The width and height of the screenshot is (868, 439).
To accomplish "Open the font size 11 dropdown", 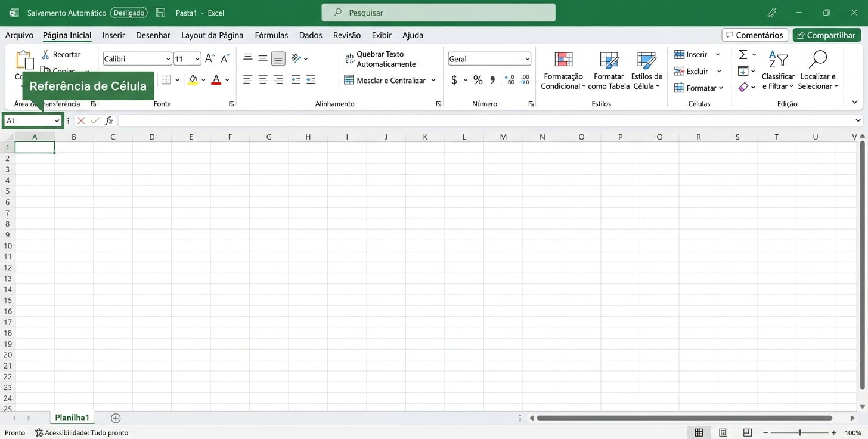I will [x=197, y=59].
